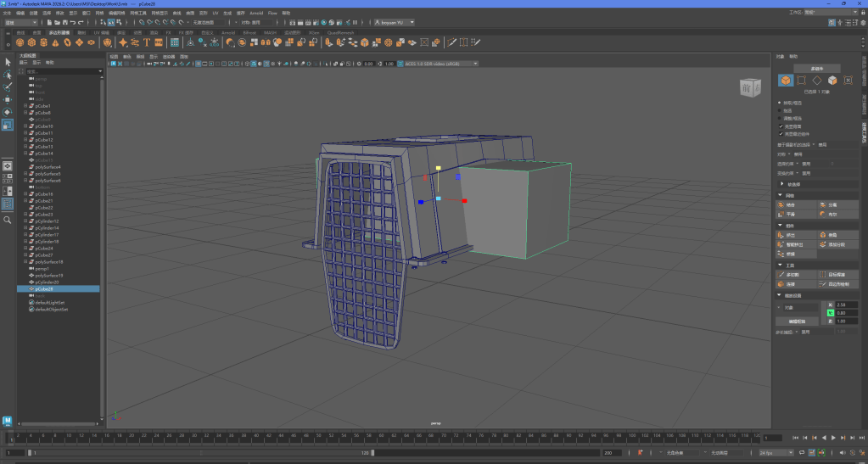
Task: Toggle the 亮显最近组件 checkbox
Action: click(x=781, y=134)
